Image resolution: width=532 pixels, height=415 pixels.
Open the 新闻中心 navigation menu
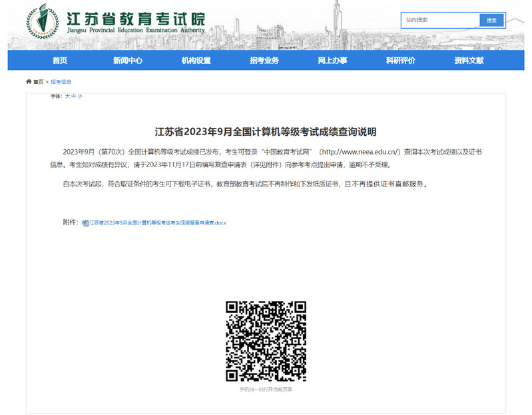[x=128, y=61]
